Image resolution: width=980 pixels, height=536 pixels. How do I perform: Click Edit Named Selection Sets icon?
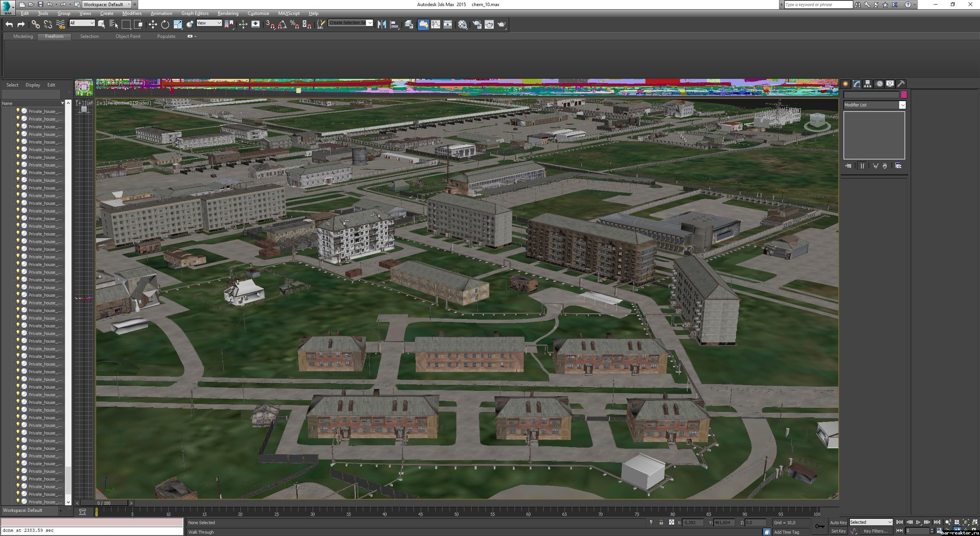321,25
